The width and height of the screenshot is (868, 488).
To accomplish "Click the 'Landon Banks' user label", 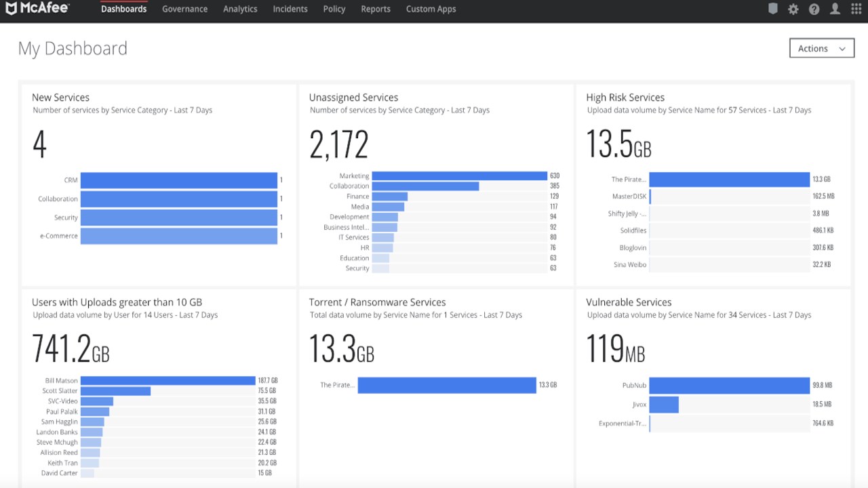I will pyautogui.click(x=57, y=432).
